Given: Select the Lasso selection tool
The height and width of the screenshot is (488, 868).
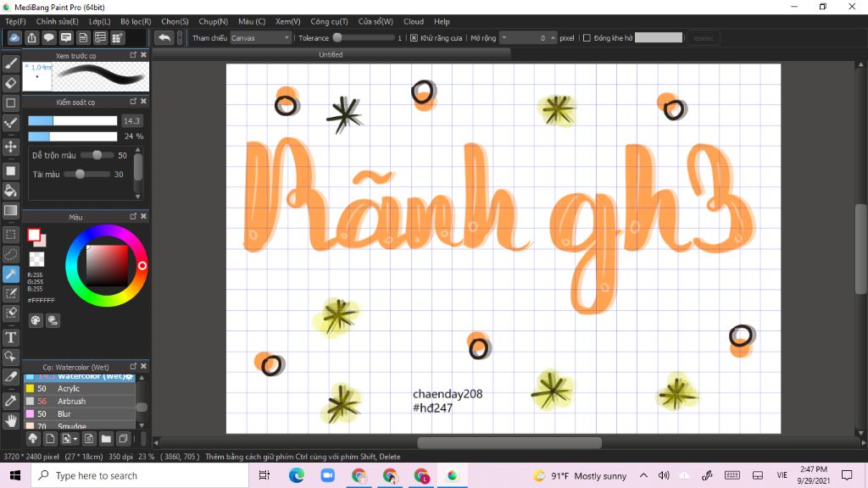Looking at the screenshot, I should tap(10, 254).
